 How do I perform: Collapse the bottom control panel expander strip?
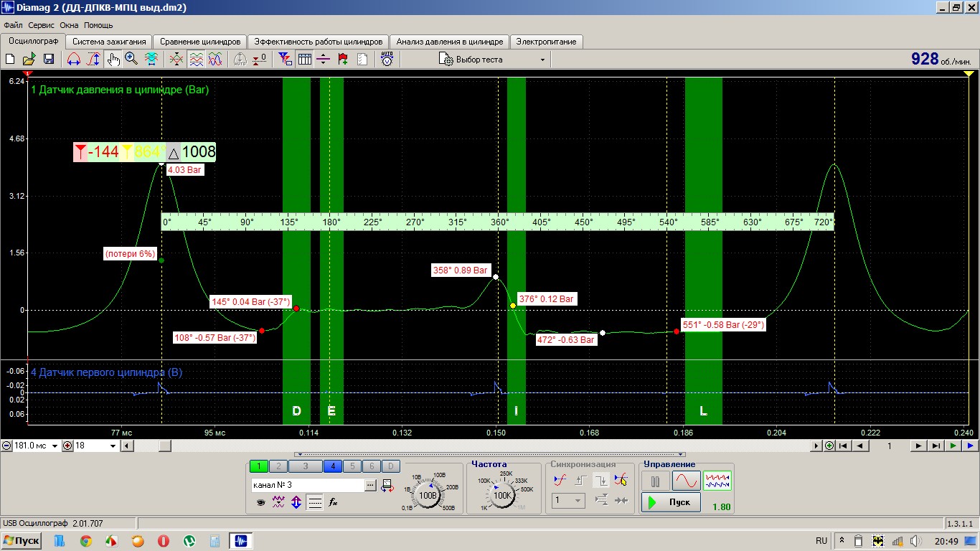click(x=489, y=454)
